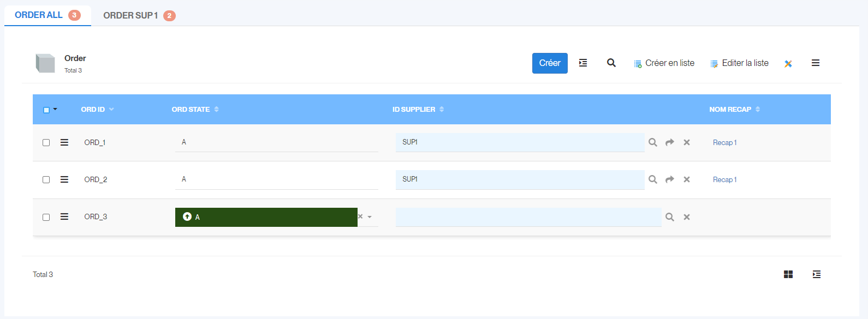This screenshot has width=868, height=319.
Task: Click the Créer button
Action: 550,63
